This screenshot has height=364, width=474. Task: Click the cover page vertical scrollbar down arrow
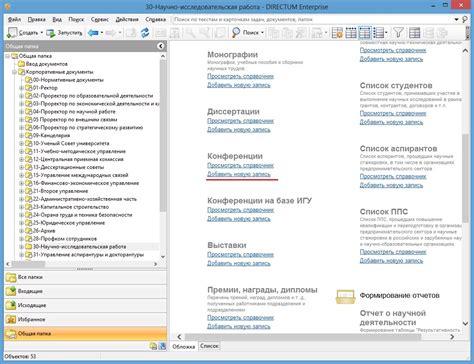tap(465, 324)
